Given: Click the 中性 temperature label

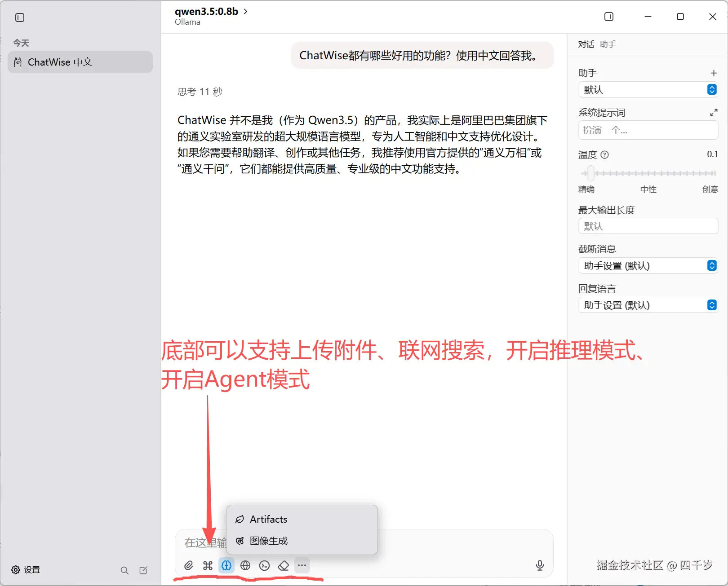Looking at the screenshot, I should 648,189.
